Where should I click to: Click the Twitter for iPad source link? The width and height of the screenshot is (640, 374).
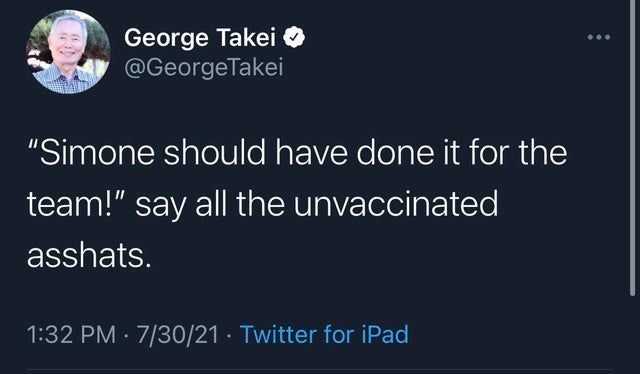pos(324,334)
